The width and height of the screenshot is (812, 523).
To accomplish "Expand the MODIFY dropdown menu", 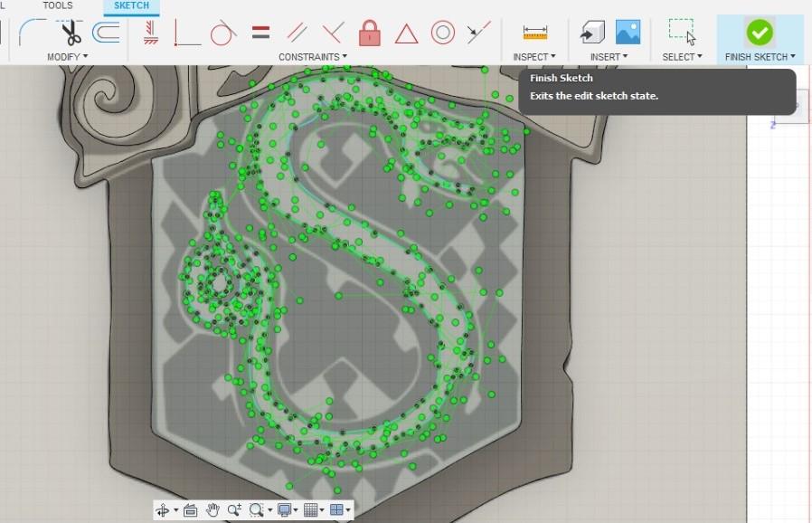I will point(67,57).
